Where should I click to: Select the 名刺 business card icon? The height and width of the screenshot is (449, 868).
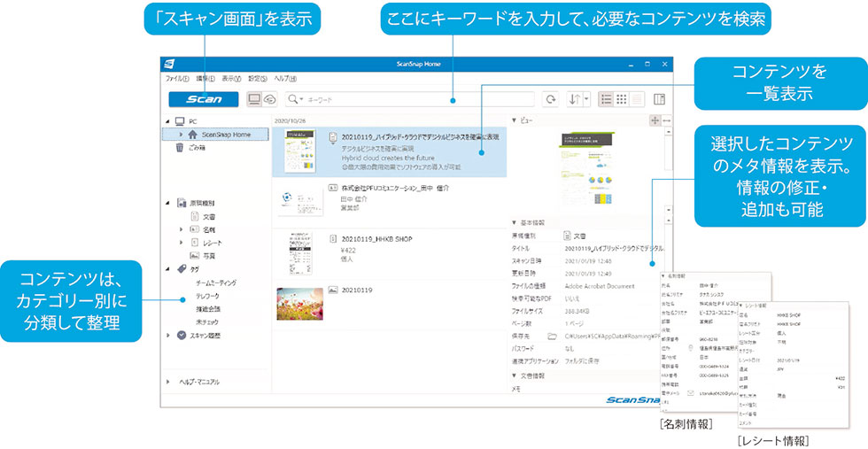coord(194,229)
